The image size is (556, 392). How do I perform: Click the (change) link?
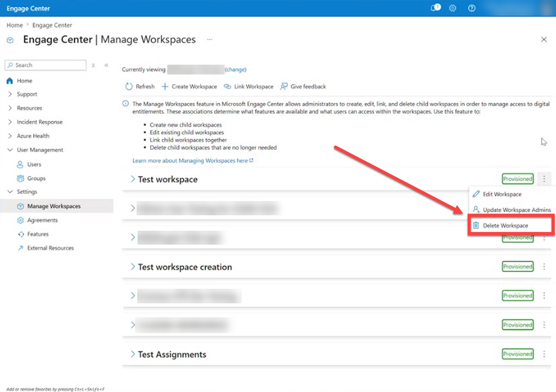(235, 69)
